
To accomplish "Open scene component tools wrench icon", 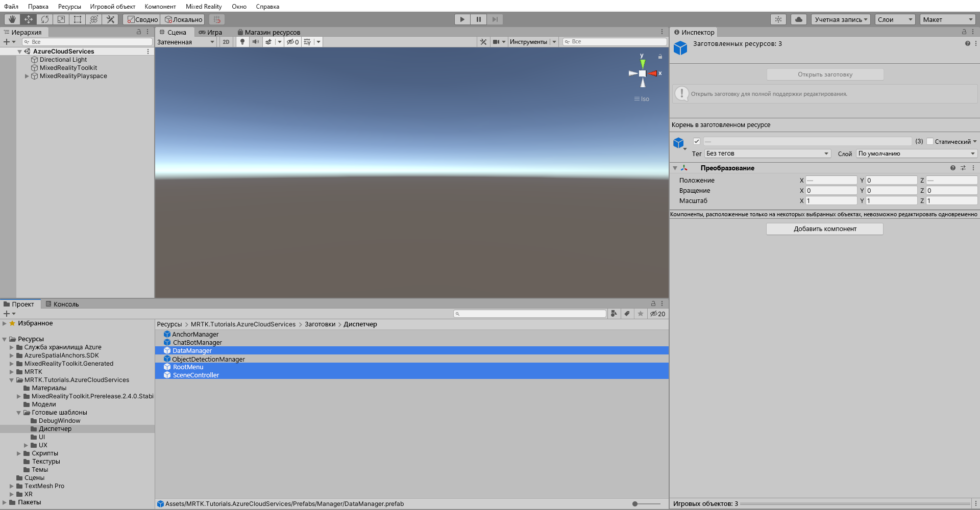I will tap(483, 42).
